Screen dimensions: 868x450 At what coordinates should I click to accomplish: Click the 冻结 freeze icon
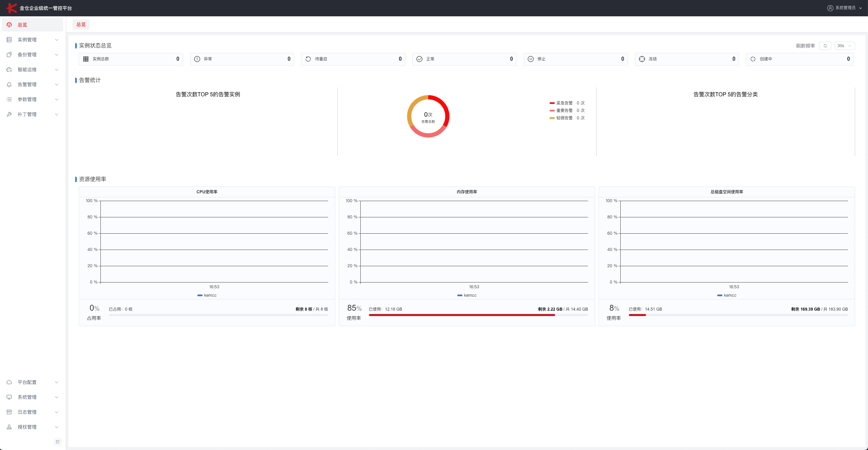pos(642,59)
